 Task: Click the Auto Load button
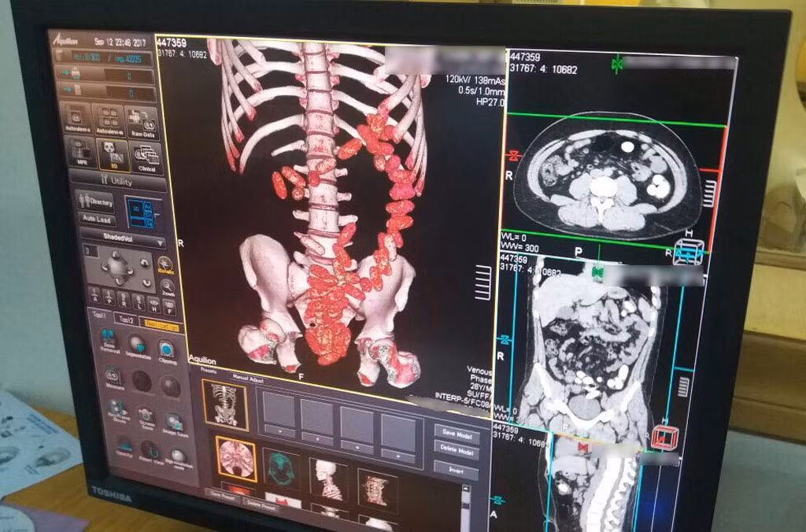(x=97, y=219)
